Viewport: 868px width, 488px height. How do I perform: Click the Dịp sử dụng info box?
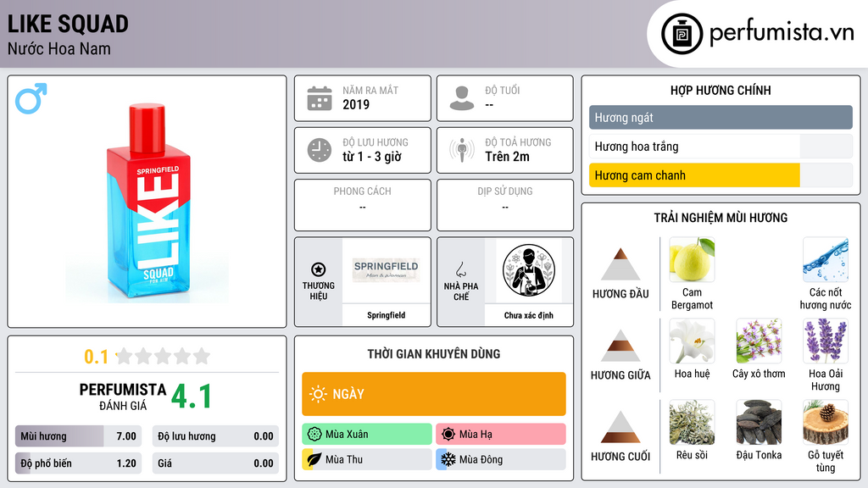[505, 205]
